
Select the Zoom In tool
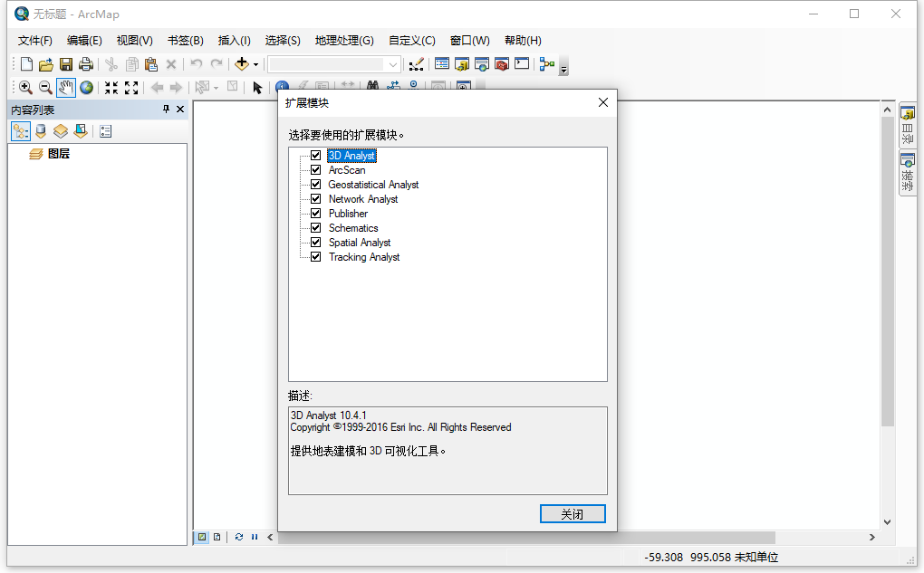click(x=25, y=88)
